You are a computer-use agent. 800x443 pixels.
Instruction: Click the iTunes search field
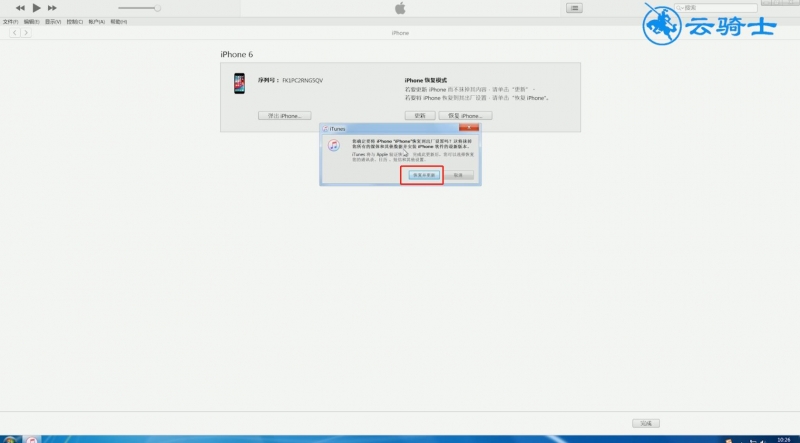715,8
